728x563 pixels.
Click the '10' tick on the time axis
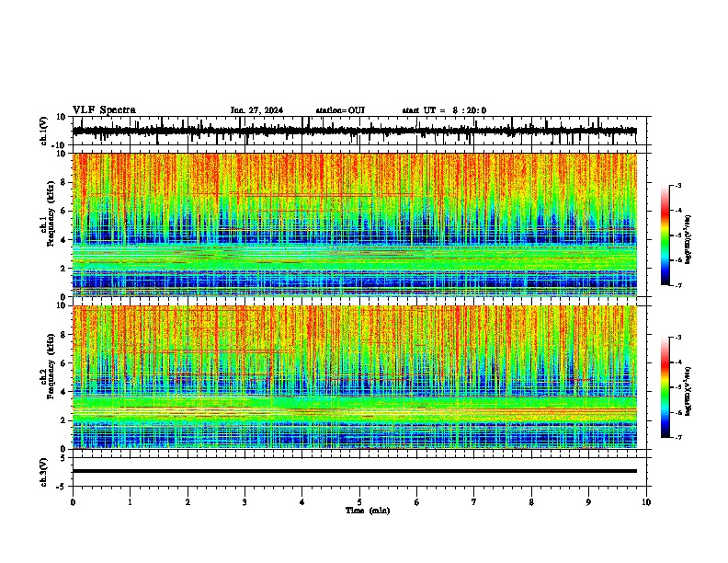click(646, 502)
